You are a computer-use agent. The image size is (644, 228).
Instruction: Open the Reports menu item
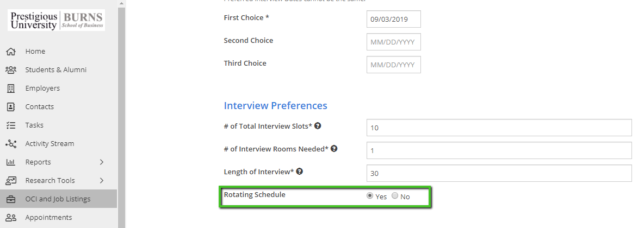click(x=38, y=162)
